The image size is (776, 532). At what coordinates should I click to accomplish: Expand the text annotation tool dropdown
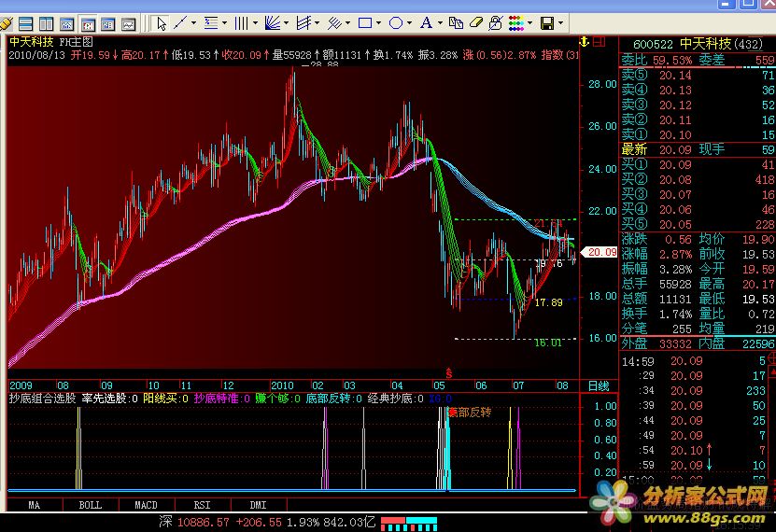coord(440,23)
